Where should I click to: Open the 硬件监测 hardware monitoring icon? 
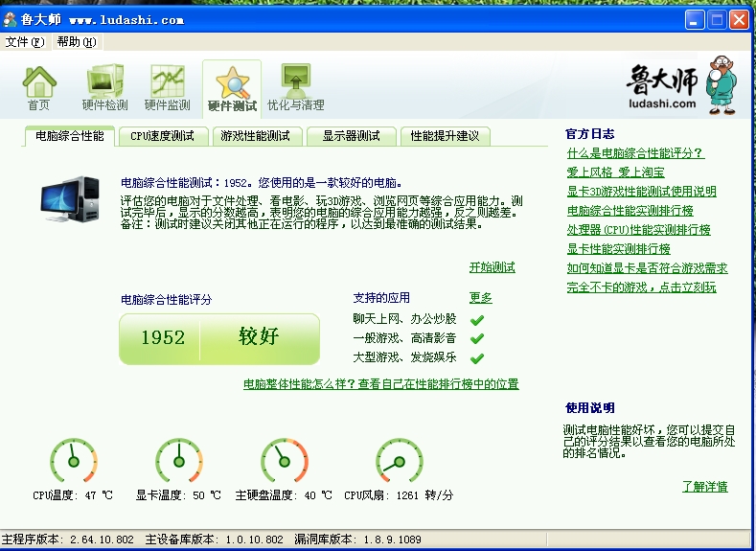pyautogui.click(x=168, y=88)
